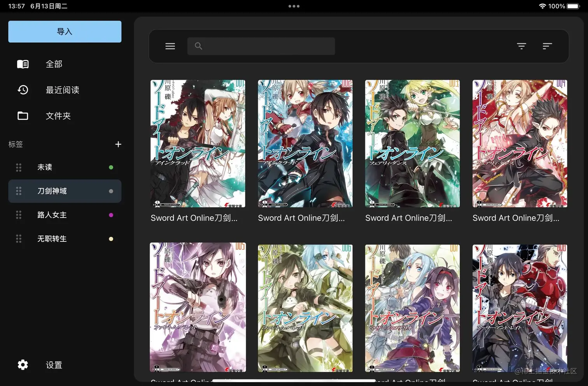Click the 标签 tags section header
The image size is (588, 386).
[16, 144]
